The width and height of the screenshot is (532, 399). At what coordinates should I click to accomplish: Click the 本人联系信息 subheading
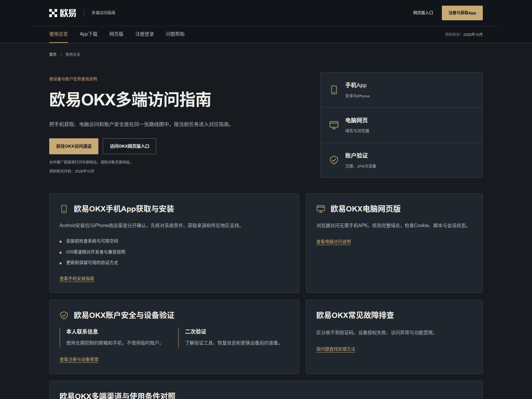(82, 332)
